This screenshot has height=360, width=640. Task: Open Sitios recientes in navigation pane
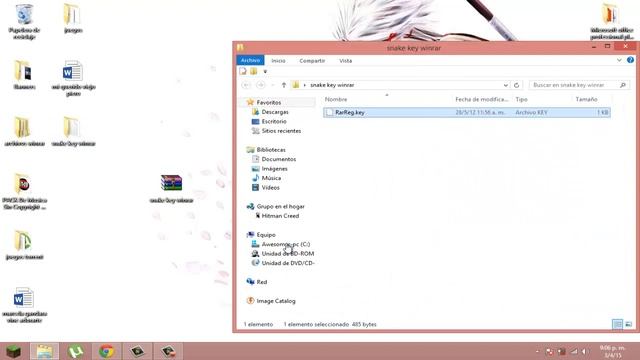(281, 131)
